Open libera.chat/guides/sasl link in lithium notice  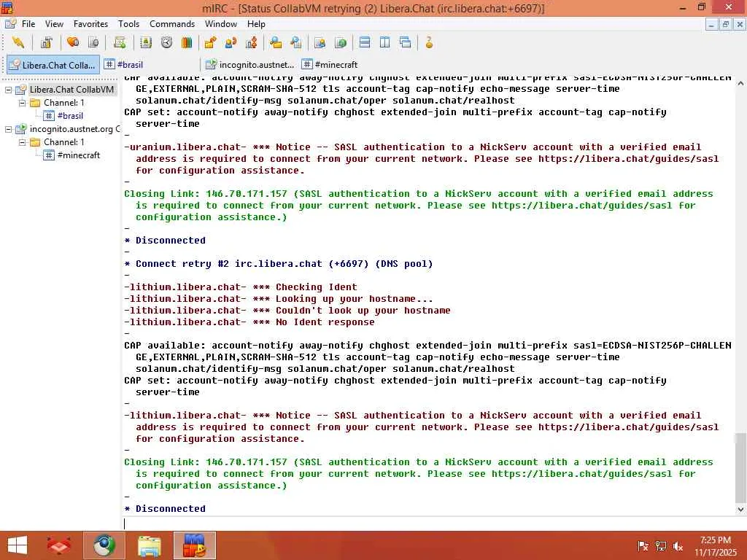coord(628,427)
